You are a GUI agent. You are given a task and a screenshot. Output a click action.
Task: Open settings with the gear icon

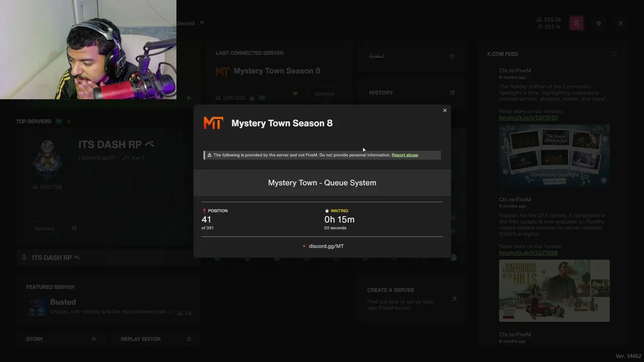point(599,23)
